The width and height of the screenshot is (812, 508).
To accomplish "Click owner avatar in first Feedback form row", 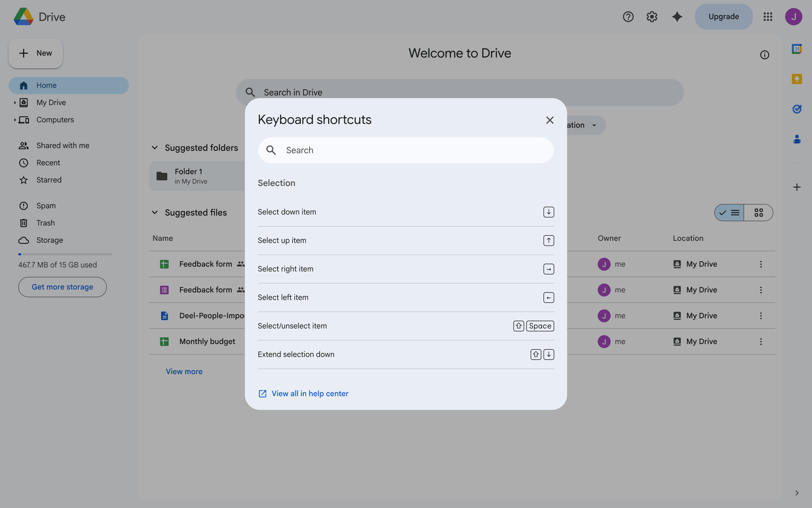I will pos(604,264).
